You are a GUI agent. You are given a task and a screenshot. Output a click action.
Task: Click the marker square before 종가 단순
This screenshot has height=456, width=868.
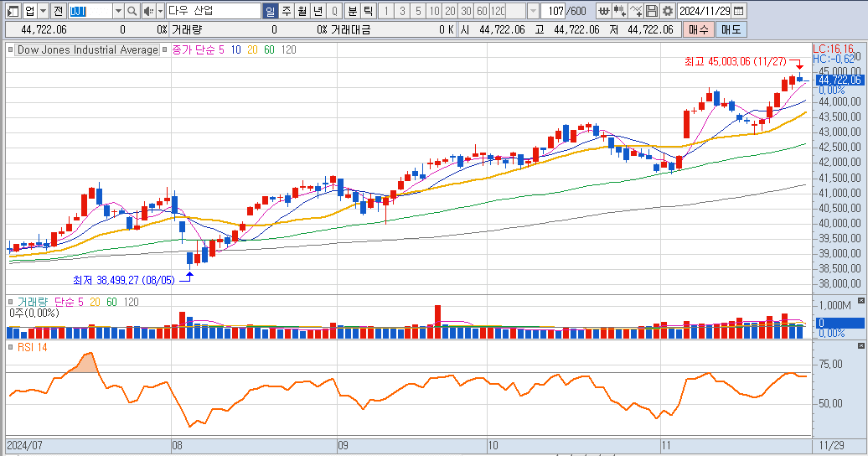point(165,49)
